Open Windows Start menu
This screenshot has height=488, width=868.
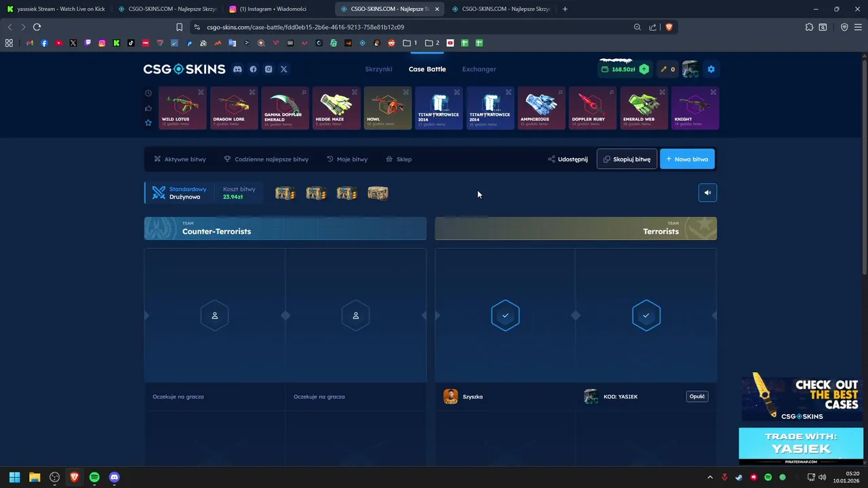coord(14,477)
